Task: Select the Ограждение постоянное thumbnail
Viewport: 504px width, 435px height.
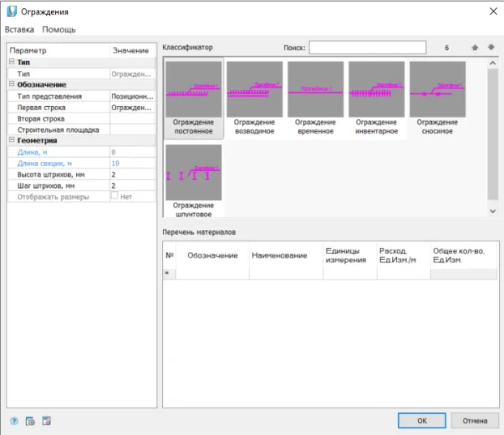Action: pyautogui.click(x=193, y=90)
